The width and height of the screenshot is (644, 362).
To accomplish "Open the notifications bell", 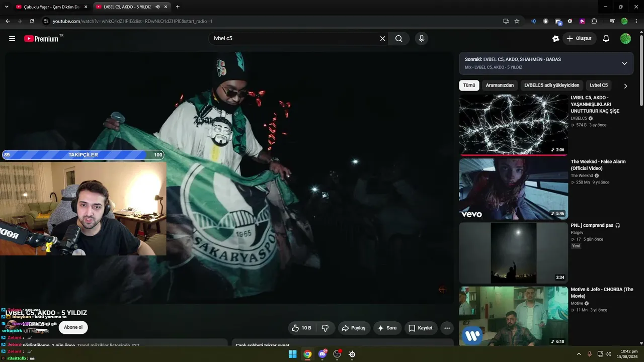I will click(x=606, y=39).
